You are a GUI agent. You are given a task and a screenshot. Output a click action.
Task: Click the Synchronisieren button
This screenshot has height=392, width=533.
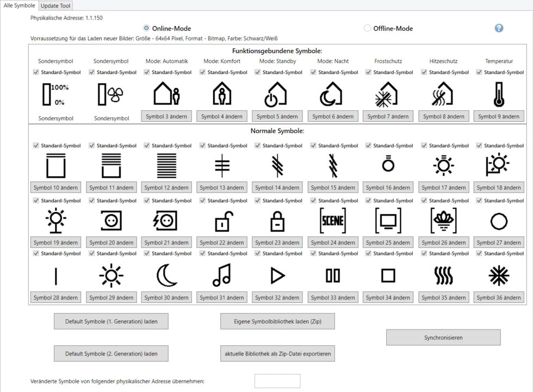(x=443, y=337)
